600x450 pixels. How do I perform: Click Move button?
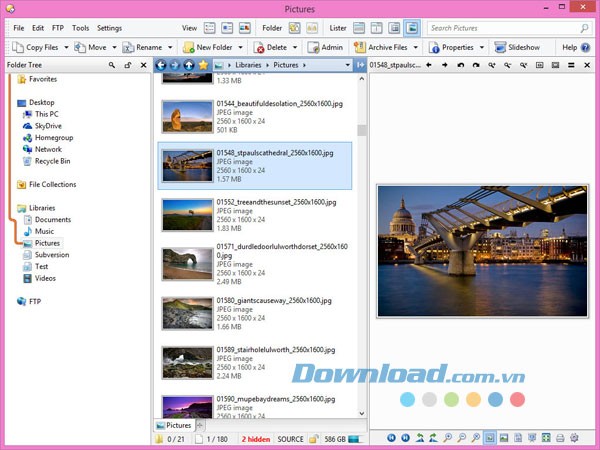tap(90, 47)
